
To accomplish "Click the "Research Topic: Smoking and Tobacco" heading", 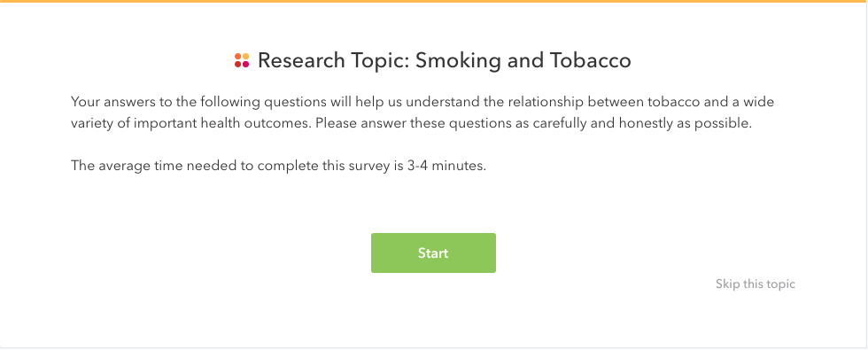I will point(445,60).
